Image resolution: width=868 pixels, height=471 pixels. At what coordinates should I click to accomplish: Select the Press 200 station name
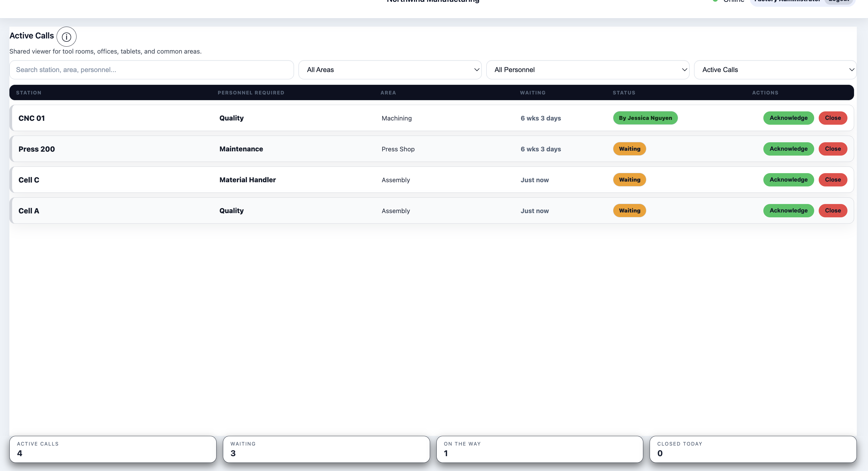37,149
